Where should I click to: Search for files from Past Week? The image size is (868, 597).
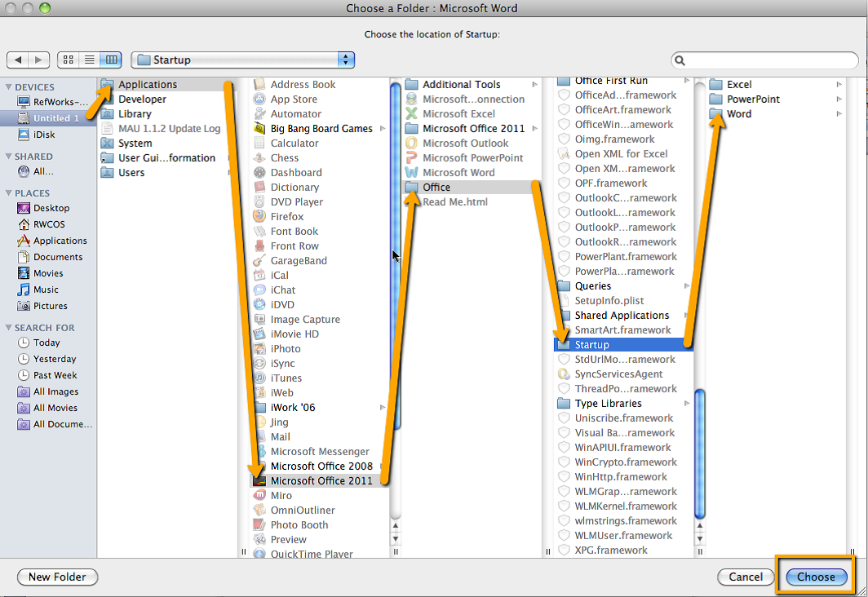point(47,375)
